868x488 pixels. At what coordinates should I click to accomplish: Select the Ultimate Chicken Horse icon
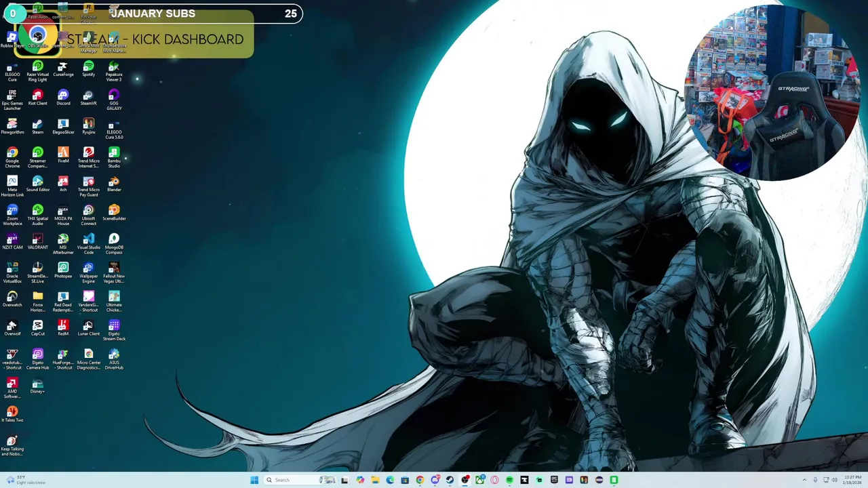tap(114, 302)
